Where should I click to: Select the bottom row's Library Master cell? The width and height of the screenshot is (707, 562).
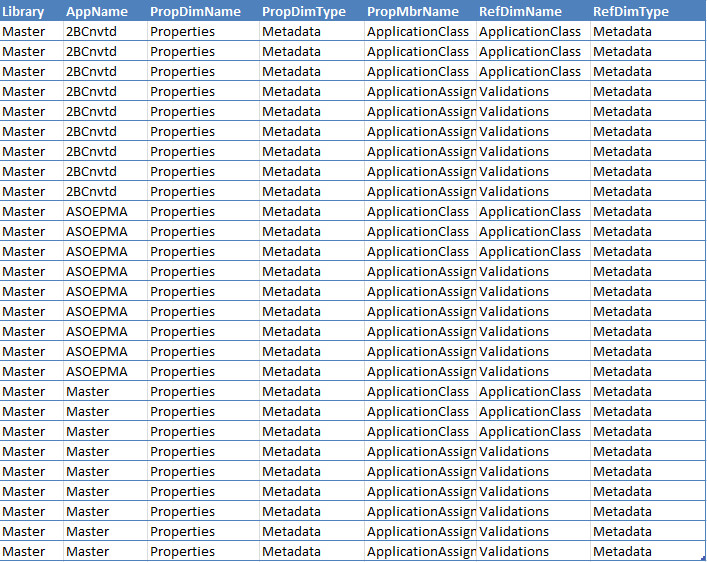click(x=32, y=551)
